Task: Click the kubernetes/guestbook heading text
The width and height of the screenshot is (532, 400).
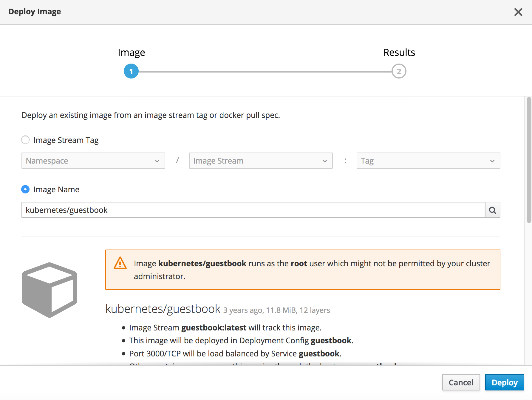Action: (x=163, y=309)
